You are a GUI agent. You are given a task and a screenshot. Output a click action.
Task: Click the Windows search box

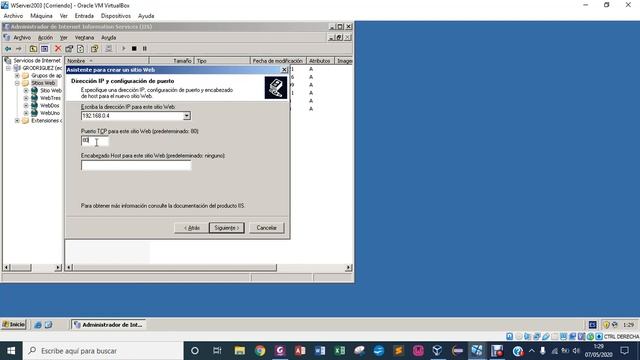[x=103, y=351]
